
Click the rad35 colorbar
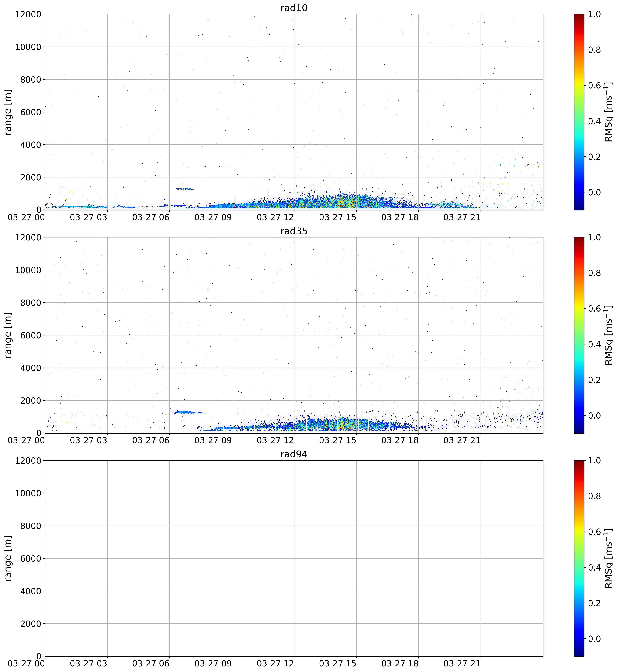click(579, 335)
